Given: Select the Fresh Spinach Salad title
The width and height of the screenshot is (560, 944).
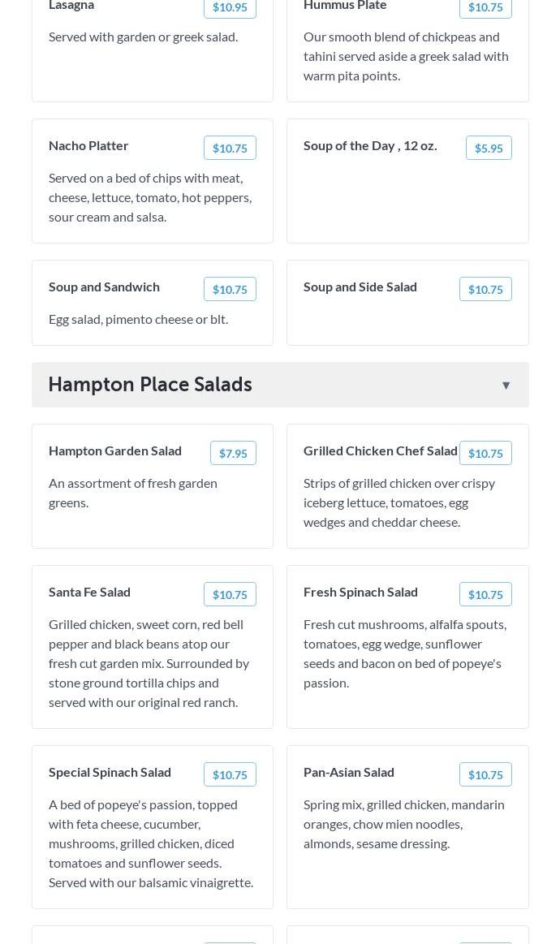Looking at the screenshot, I should [360, 592].
